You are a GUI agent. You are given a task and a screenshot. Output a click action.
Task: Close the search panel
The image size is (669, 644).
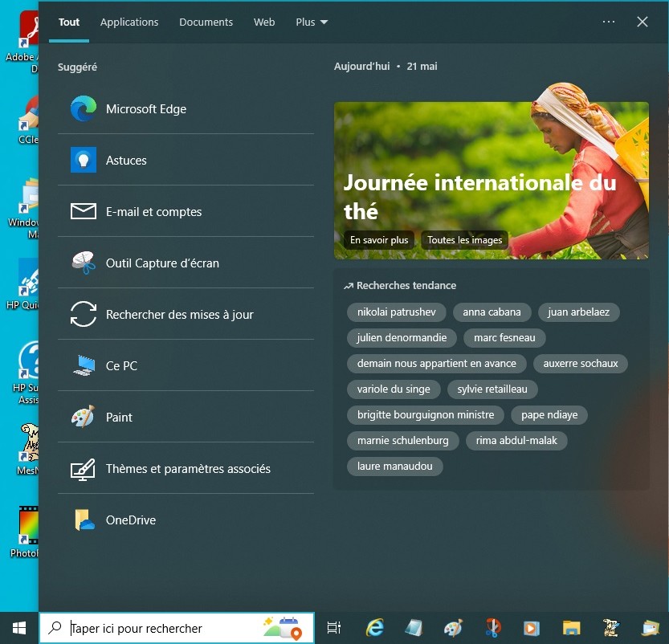[x=642, y=22]
